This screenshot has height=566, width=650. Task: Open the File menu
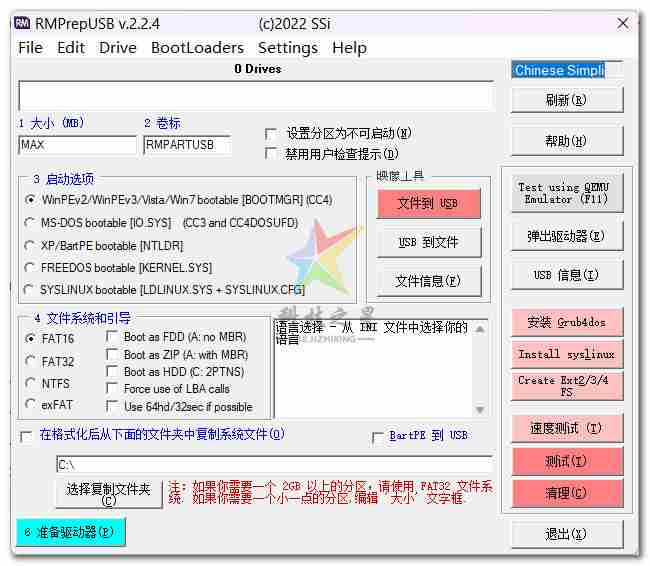[x=30, y=47]
